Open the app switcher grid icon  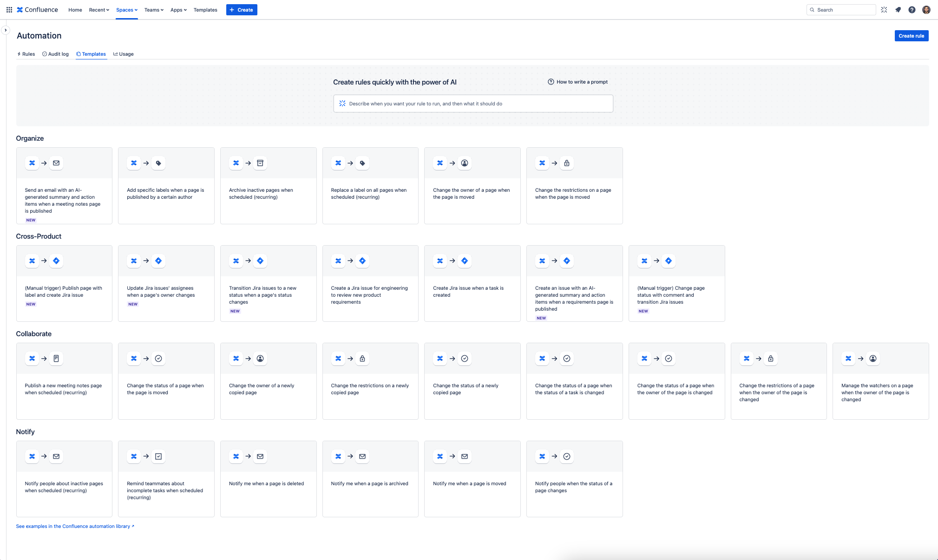tap(9, 10)
